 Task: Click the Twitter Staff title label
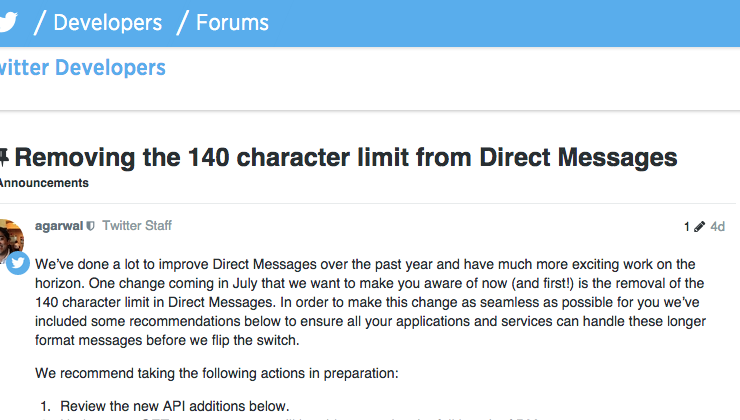coord(137,226)
